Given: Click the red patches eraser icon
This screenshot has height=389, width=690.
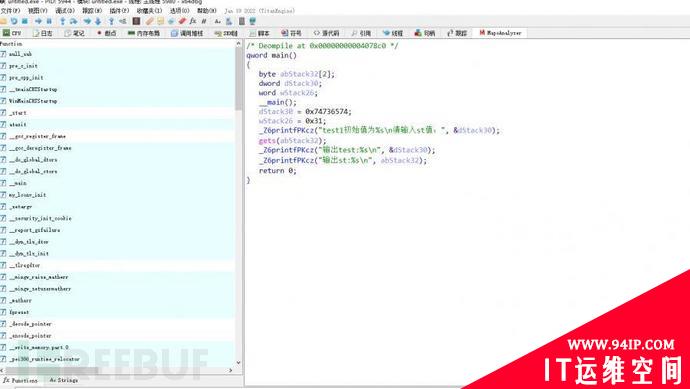Looking at the screenshot, I should pos(182,21).
